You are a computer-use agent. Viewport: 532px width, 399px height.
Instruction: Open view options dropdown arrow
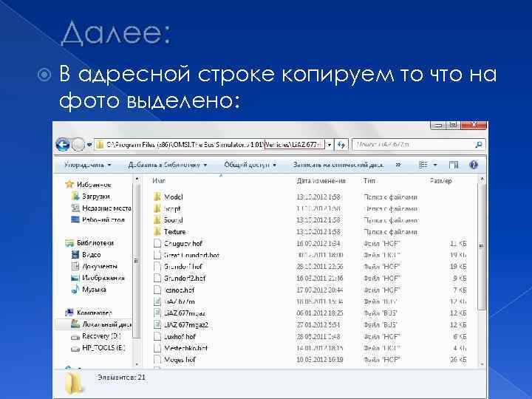pyautogui.click(x=435, y=166)
